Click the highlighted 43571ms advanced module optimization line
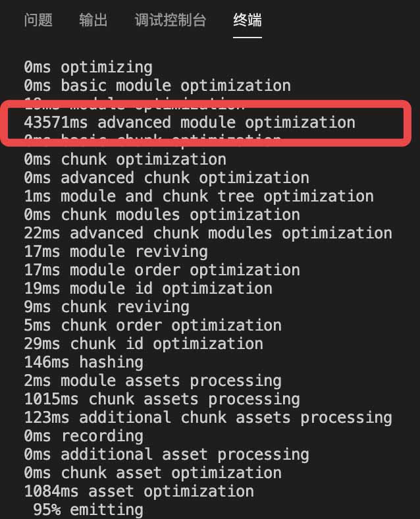The width and height of the screenshot is (420, 519). tap(190, 123)
